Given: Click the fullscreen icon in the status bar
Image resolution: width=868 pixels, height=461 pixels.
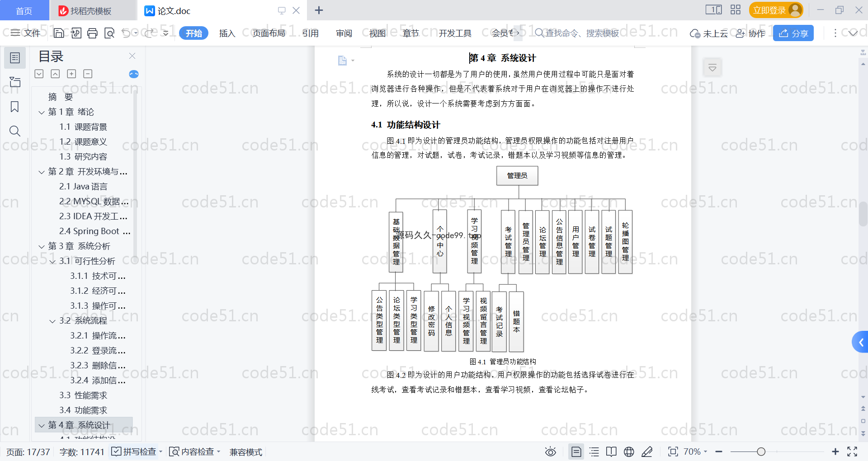Looking at the screenshot, I should tap(852, 452).
